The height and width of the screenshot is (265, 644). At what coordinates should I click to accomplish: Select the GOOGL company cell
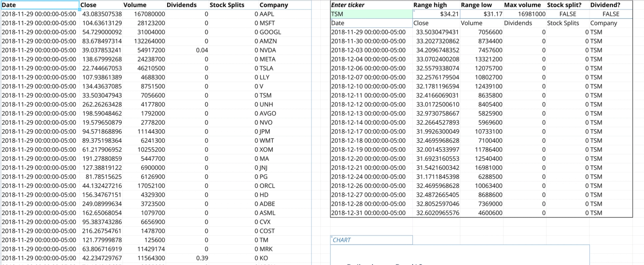click(285, 32)
